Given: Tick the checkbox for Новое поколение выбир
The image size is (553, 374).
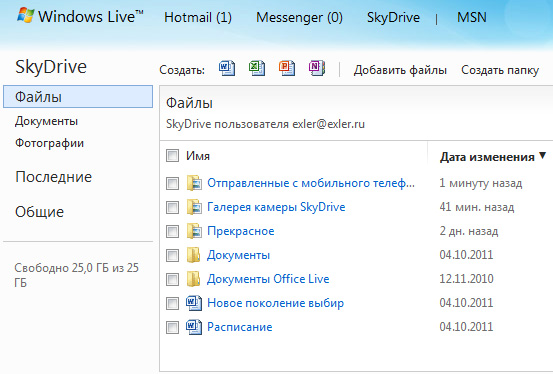Looking at the screenshot, I should click(172, 303).
